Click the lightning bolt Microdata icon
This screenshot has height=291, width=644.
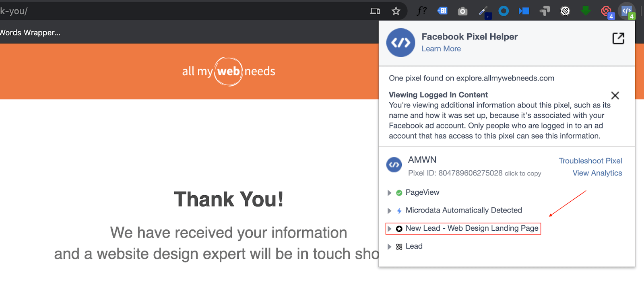pyautogui.click(x=399, y=211)
